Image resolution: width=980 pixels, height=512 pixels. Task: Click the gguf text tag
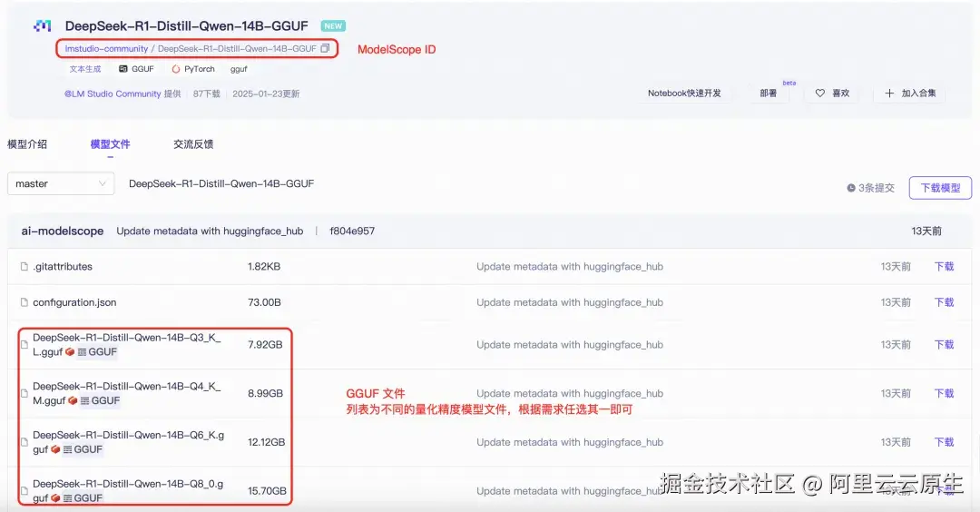[239, 69]
